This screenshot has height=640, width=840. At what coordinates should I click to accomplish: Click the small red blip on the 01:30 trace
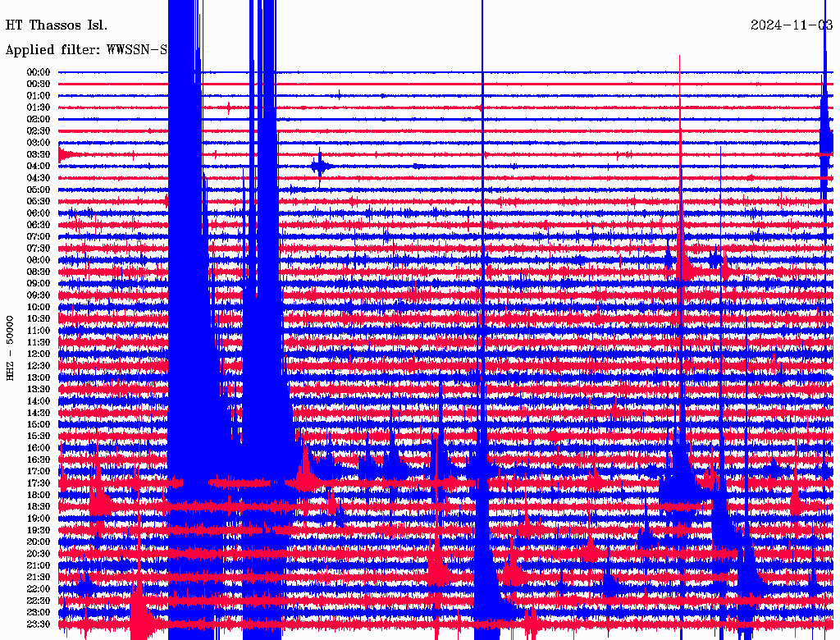click(x=229, y=107)
